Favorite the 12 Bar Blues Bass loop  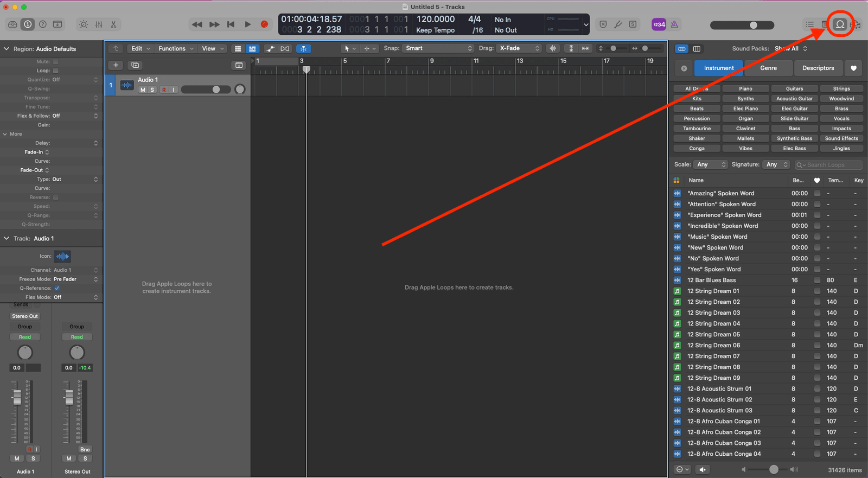tap(817, 280)
